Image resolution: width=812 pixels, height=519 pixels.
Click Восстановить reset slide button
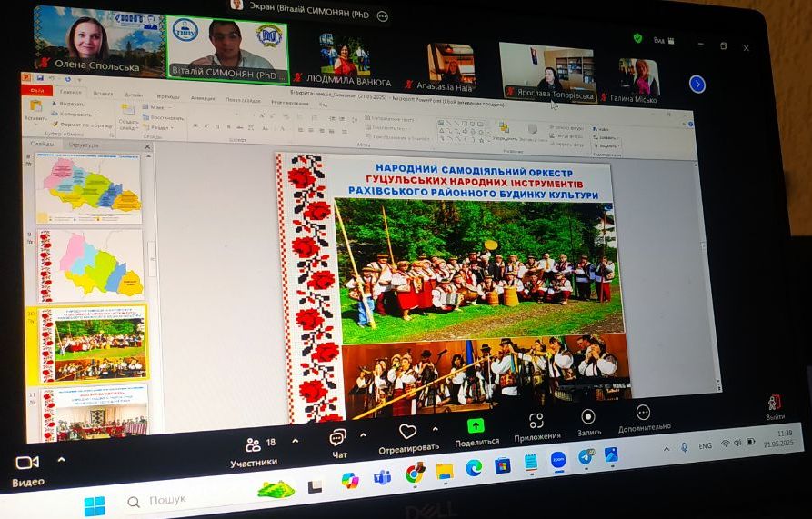163,117
